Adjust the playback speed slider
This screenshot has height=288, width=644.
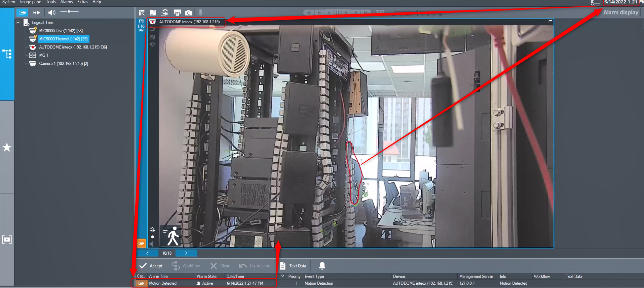click(x=417, y=12)
